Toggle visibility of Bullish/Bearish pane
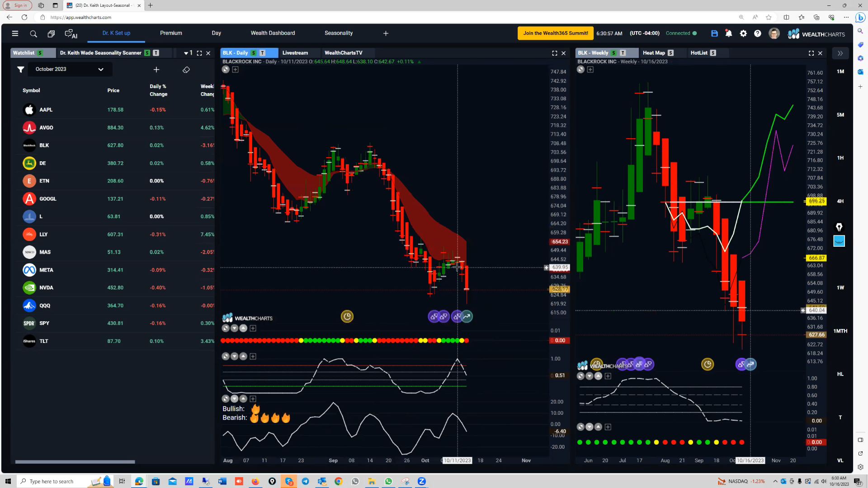Viewport: 868px width, 488px height. (226, 399)
